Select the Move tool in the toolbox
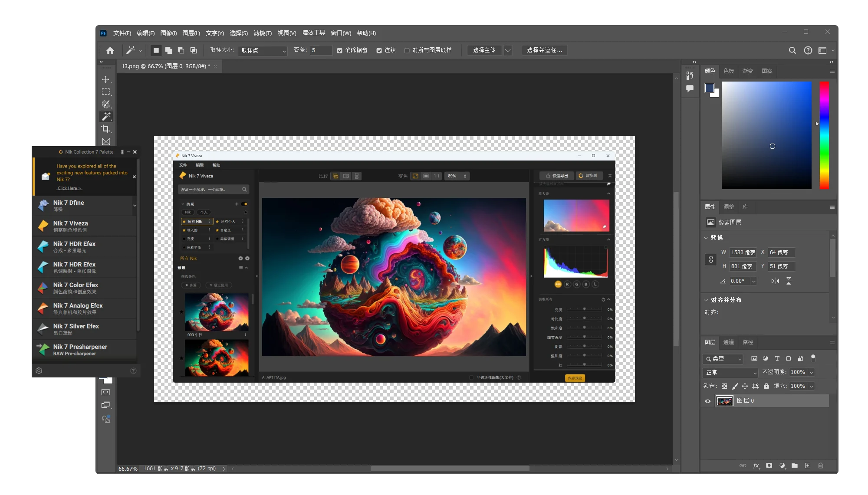 tap(105, 79)
